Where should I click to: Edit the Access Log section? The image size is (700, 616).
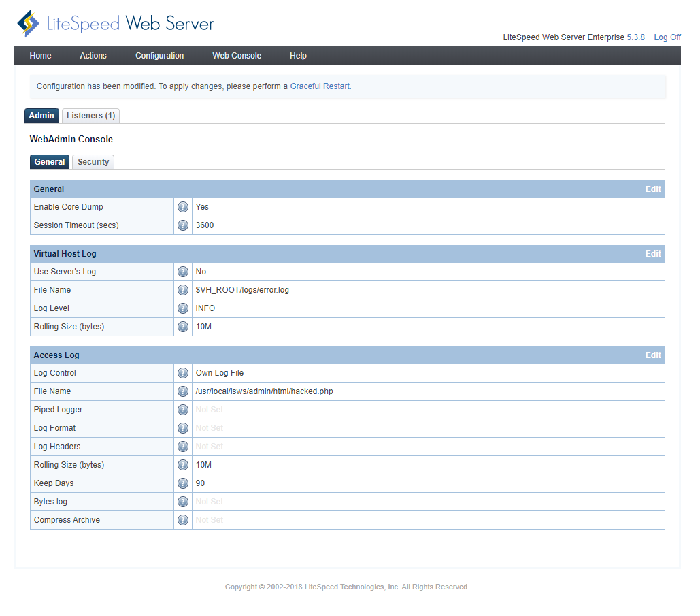(653, 355)
